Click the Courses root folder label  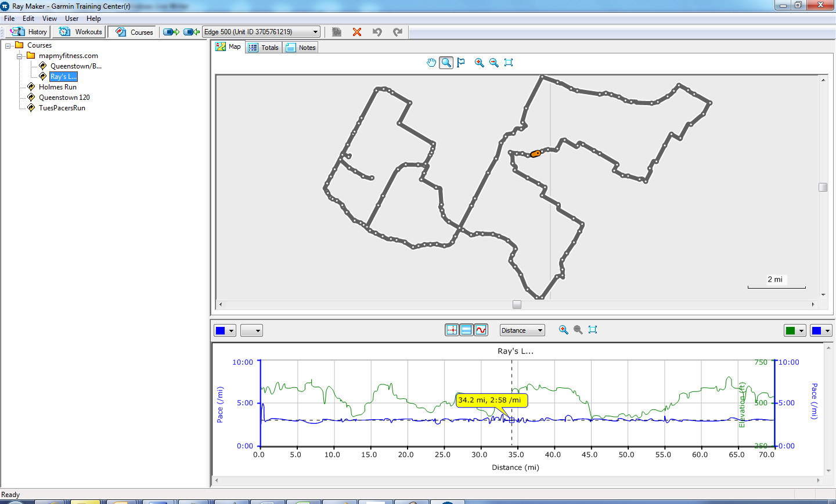39,45
